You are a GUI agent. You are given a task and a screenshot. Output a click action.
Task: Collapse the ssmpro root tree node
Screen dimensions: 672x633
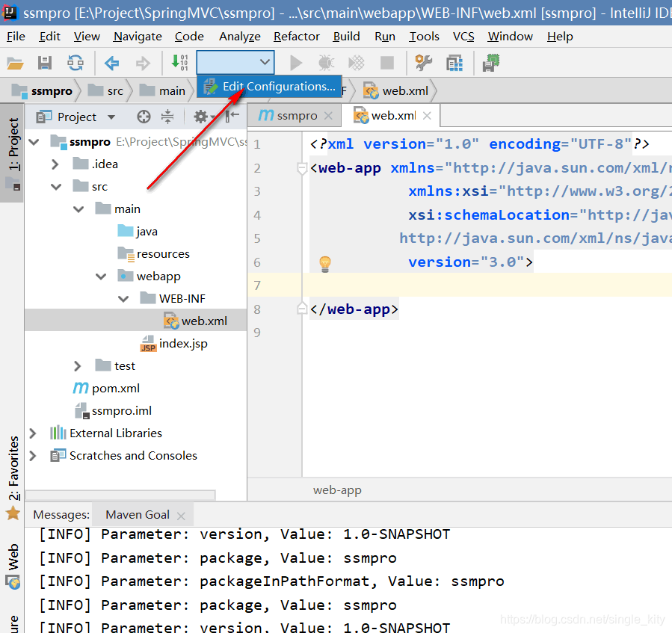pyautogui.click(x=34, y=142)
